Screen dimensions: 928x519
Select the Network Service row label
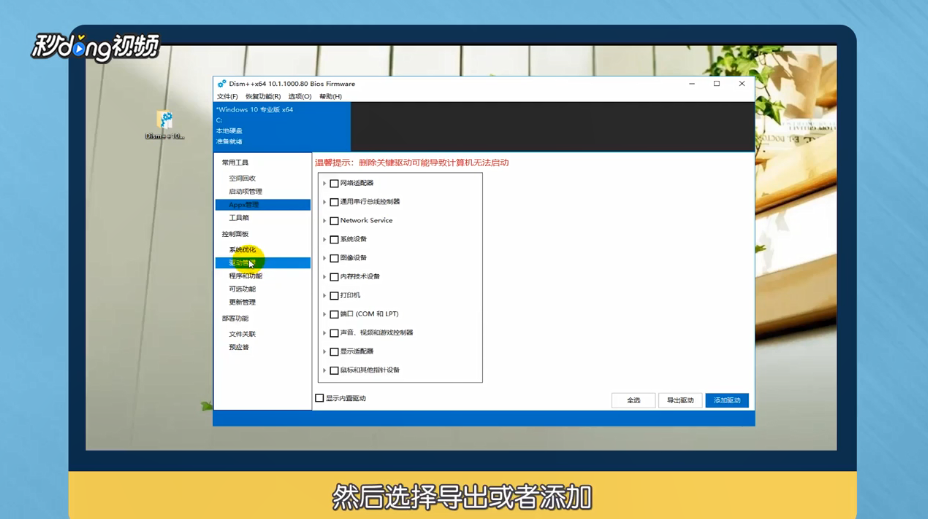coord(366,220)
